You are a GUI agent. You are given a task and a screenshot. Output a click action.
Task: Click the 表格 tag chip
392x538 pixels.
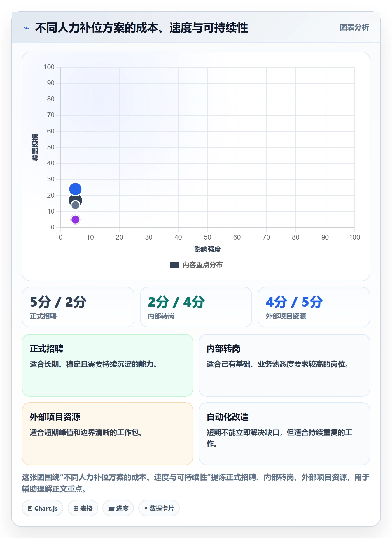(x=83, y=508)
